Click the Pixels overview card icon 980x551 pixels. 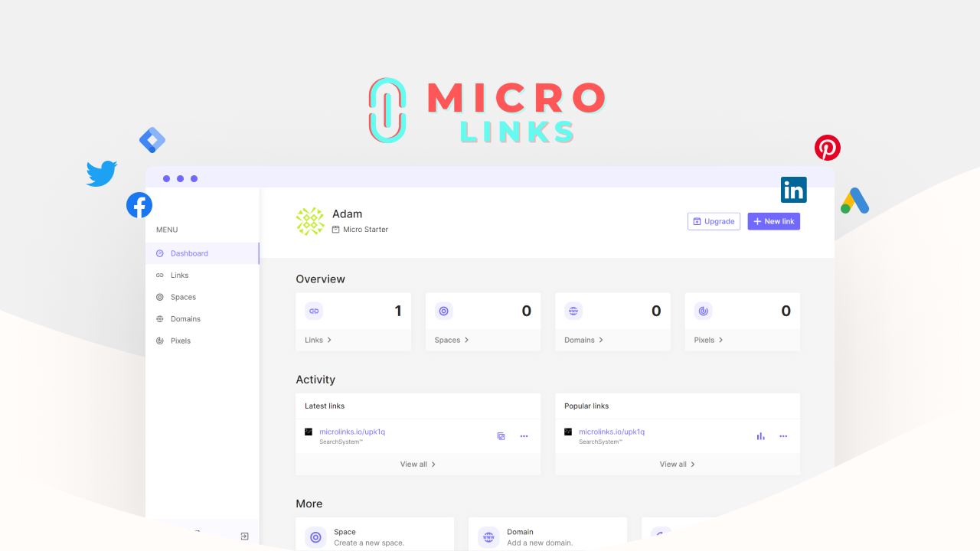click(704, 311)
